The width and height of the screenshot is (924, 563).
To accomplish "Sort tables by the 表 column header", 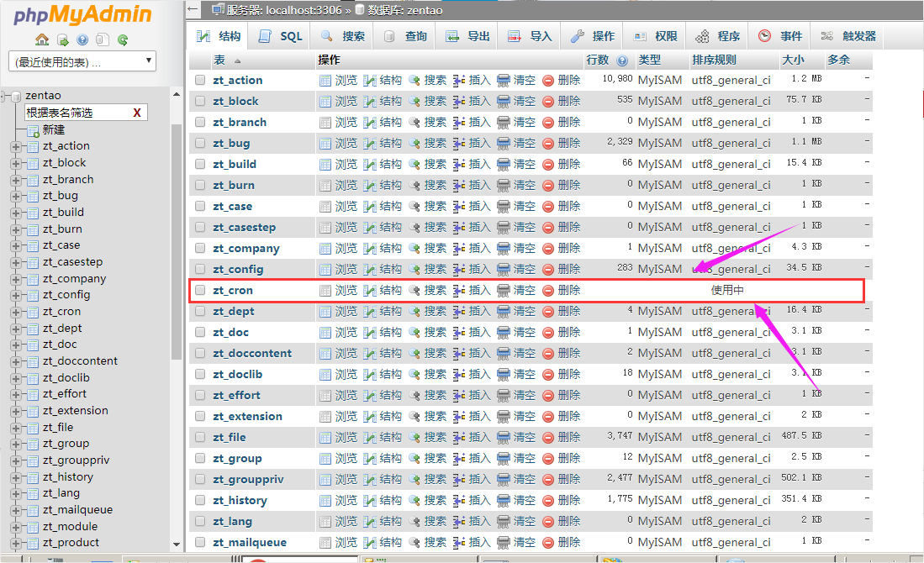I will coord(219,60).
